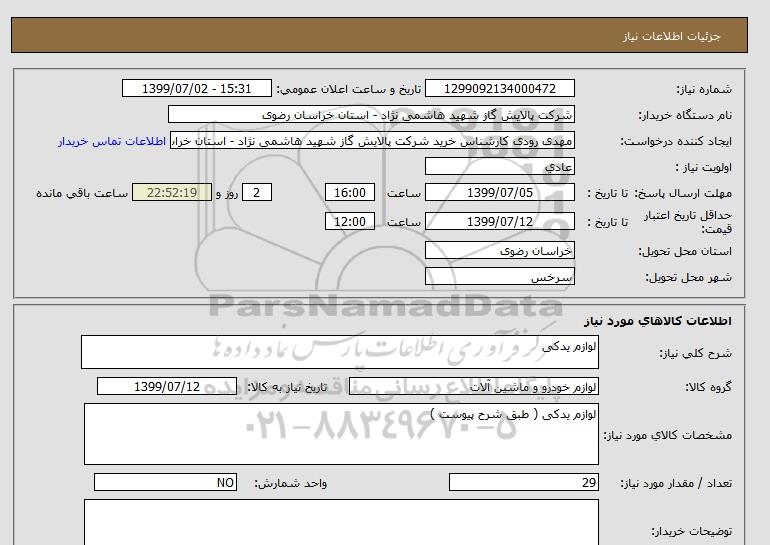The width and height of the screenshot is (770, 545).
Task: Click label تاریخ و ساعت اعلان عمومی
Action: (349, 89)
